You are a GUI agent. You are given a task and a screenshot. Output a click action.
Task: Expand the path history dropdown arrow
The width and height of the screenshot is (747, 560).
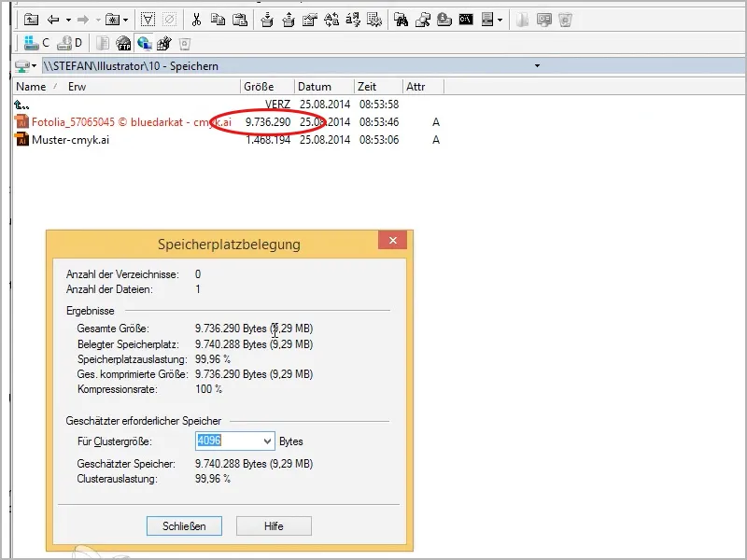point(538,65)
